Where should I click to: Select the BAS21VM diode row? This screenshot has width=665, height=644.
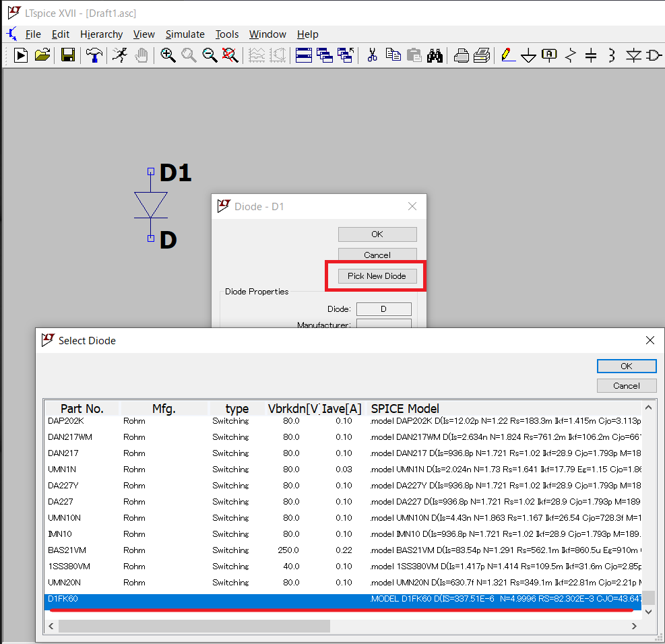click(x=67, y=550)
